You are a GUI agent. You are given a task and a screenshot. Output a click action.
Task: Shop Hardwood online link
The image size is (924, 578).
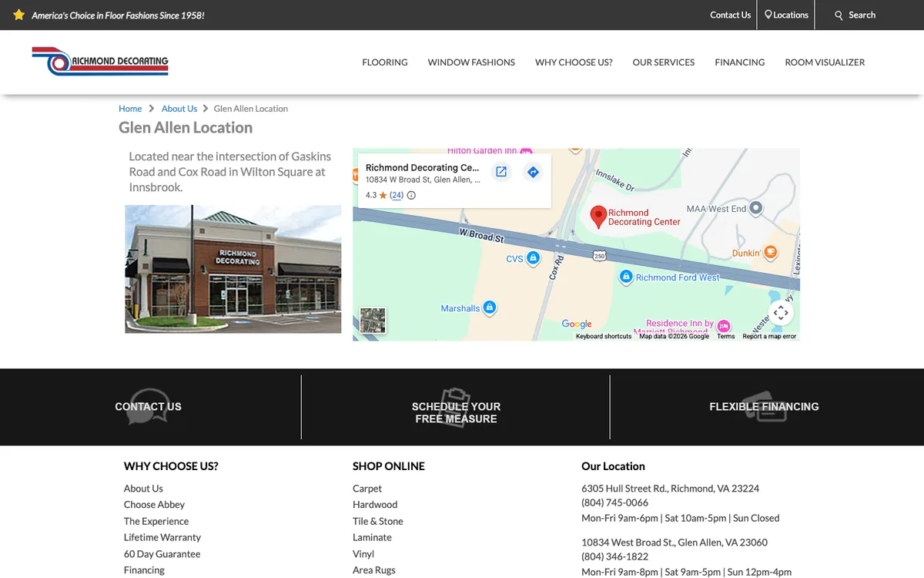click(x=375, y=505)
